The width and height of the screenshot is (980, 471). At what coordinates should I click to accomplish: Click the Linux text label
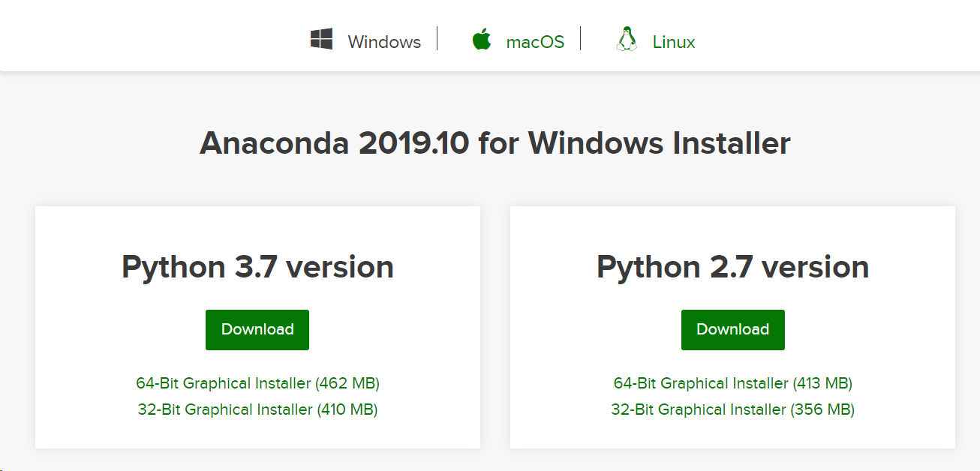click(x=673, y=42)
